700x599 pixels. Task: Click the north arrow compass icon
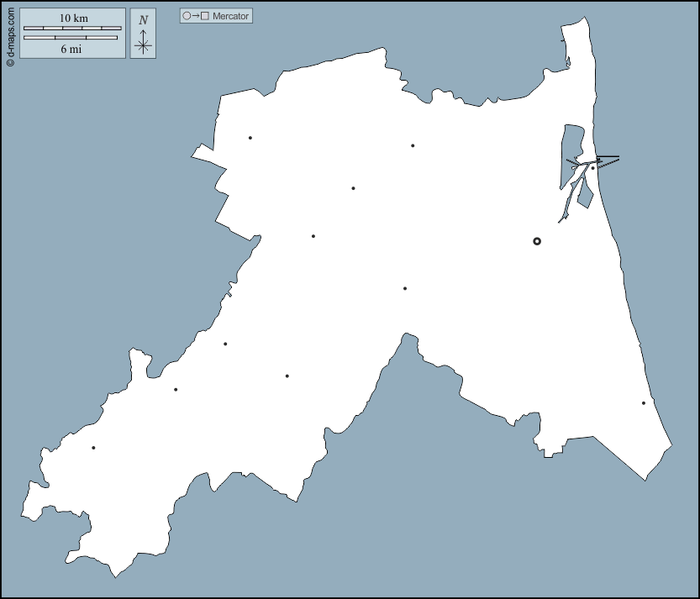point(144,42)
